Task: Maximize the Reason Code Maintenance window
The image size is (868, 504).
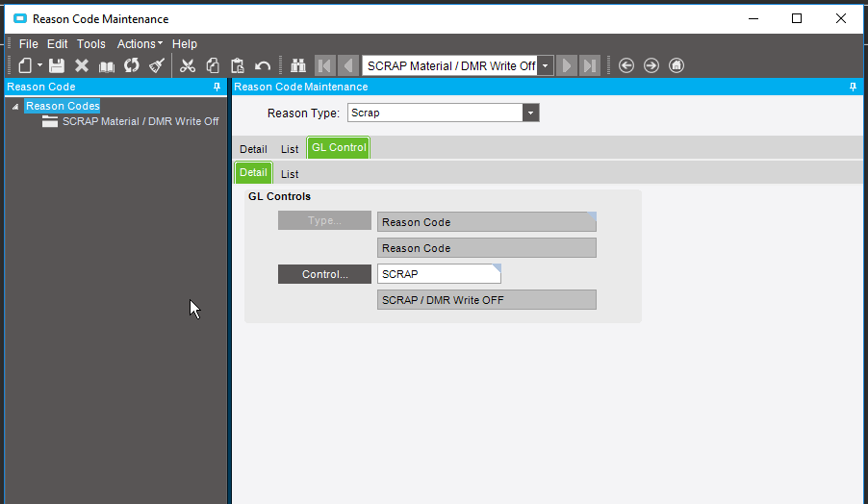Action: (x=797, y=19)
